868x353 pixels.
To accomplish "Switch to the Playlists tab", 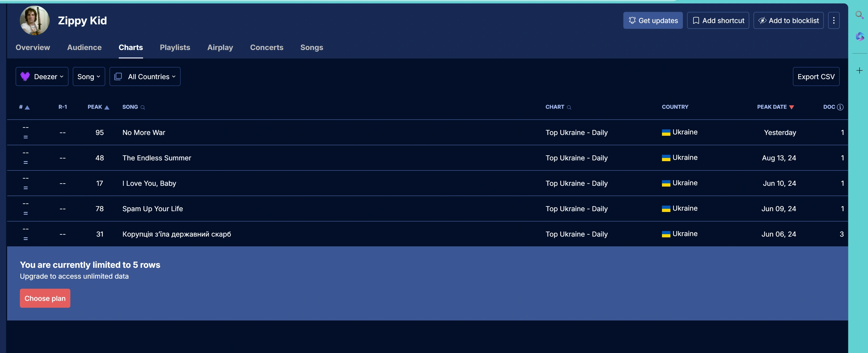I will click(175, 48).
